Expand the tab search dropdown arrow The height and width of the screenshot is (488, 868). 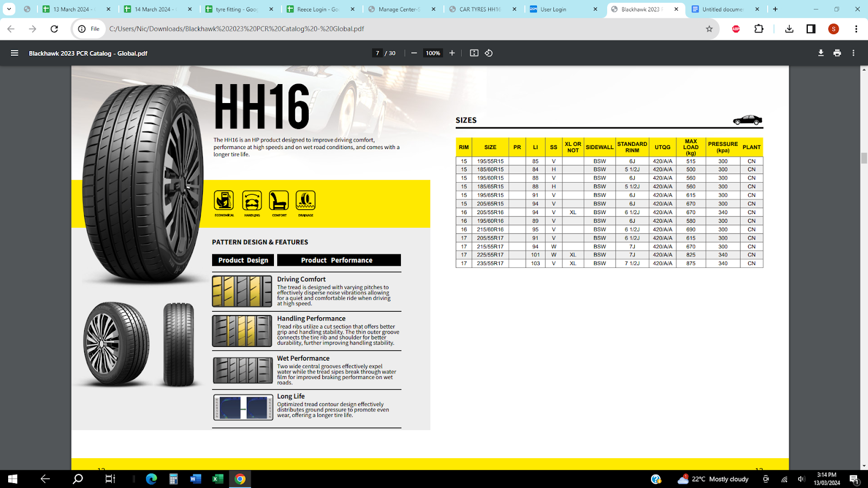pos(9,9)
